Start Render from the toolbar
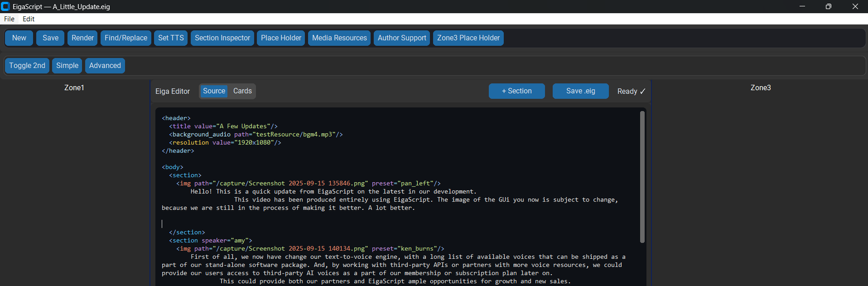The image size is (868, 286). coord(82,38)
